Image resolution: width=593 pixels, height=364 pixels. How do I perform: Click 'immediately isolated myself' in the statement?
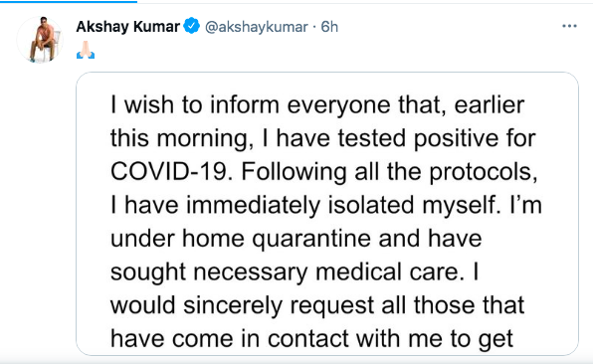[340, 206]
